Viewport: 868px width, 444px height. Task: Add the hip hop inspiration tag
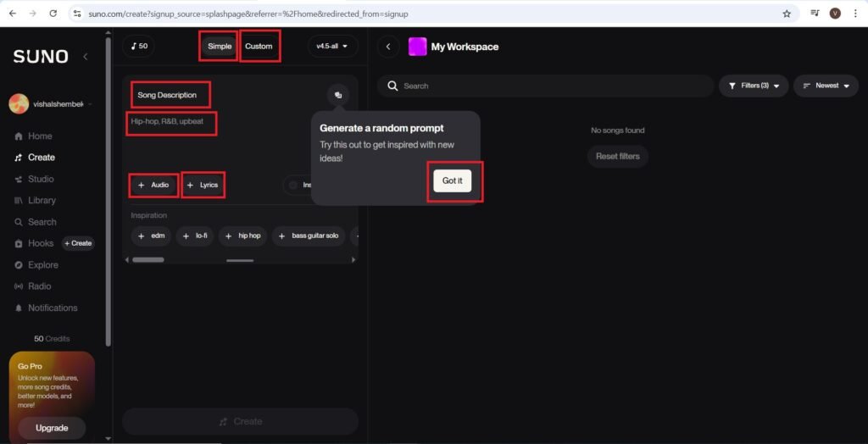[x=243, y=236]
